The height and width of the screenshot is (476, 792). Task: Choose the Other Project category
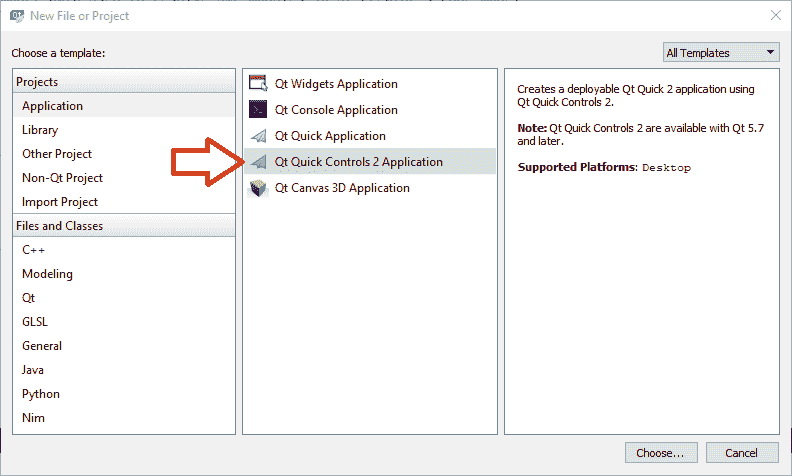[x=57, y=154]
